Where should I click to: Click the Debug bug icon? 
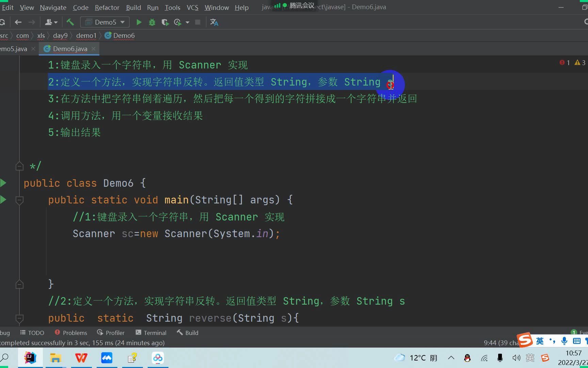pyautogui.click(x=152, y=22)
